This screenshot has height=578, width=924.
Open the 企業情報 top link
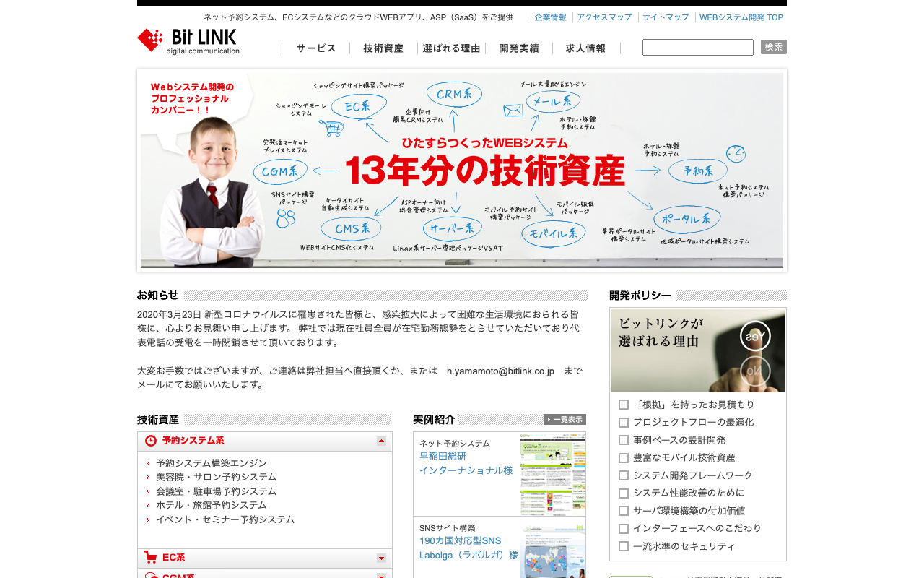click(550, 17)
